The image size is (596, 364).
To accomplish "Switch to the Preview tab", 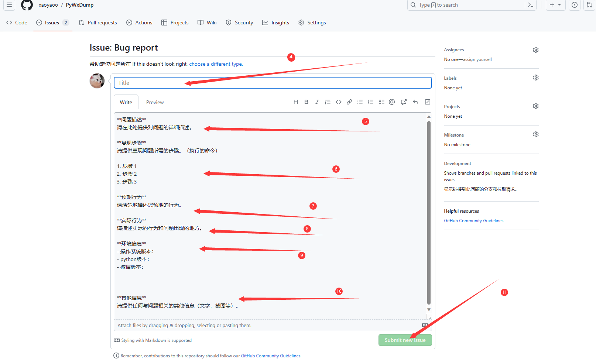I will [x=155, y=103].
